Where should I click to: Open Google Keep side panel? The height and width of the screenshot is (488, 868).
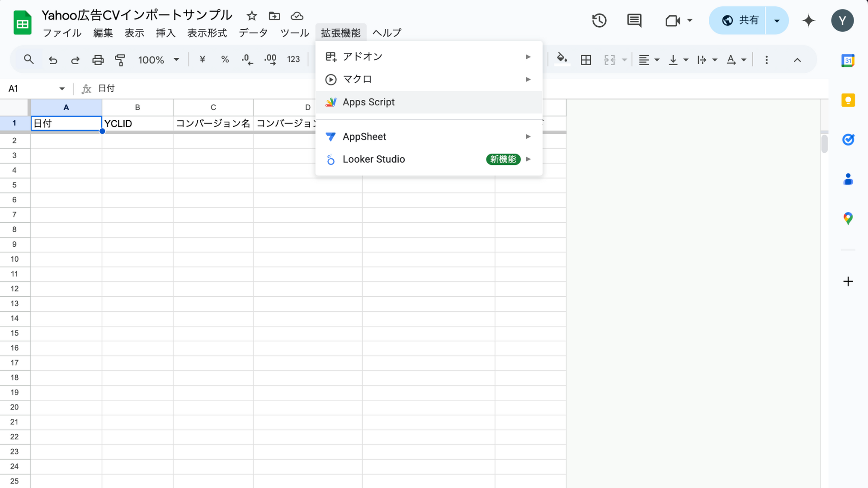point(848,100)
